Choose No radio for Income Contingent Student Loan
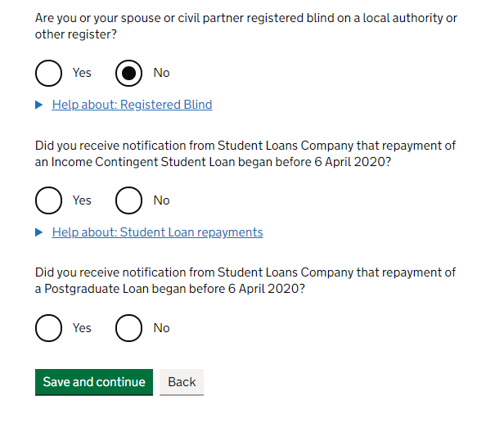This screenshot has width=504, height=432. click(128, 200)
